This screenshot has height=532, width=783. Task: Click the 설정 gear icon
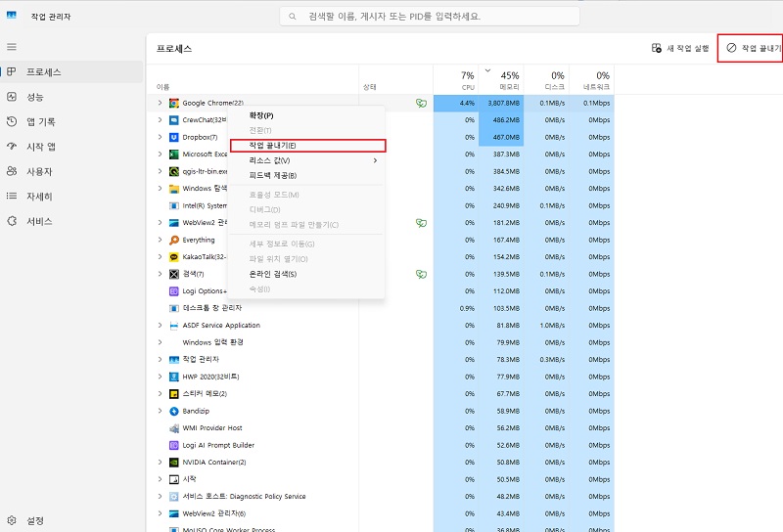tap(12, 520)
